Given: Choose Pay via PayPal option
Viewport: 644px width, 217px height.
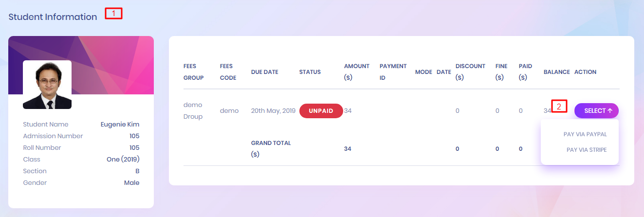Looking at the screenshot, I should pos(585,134).
